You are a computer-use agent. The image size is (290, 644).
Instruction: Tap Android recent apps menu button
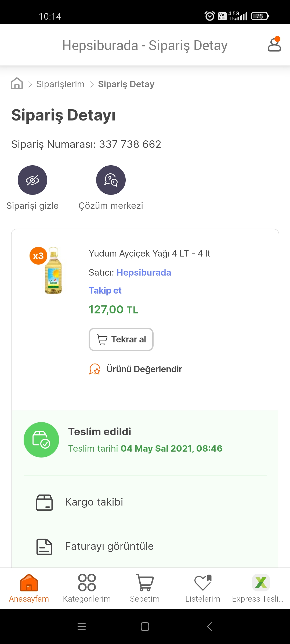click(82, 627)
